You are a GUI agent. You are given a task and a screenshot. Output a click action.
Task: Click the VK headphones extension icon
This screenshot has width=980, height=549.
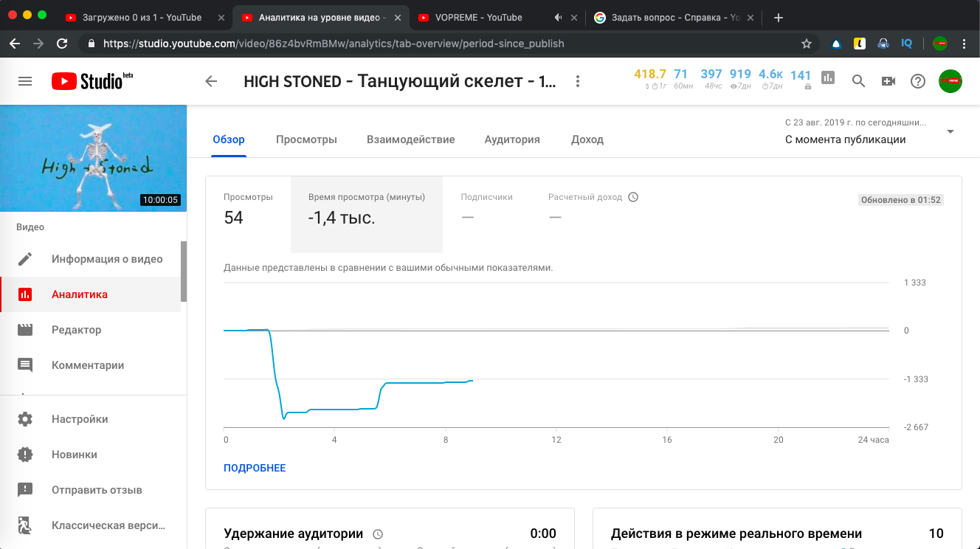(883, 44)
